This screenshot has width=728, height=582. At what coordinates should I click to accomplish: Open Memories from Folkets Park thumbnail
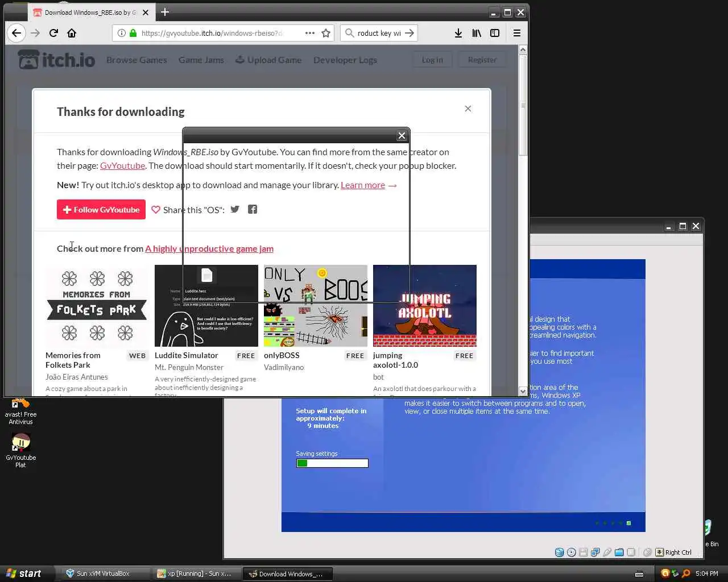pyautogui.click(x=97, y=306)
